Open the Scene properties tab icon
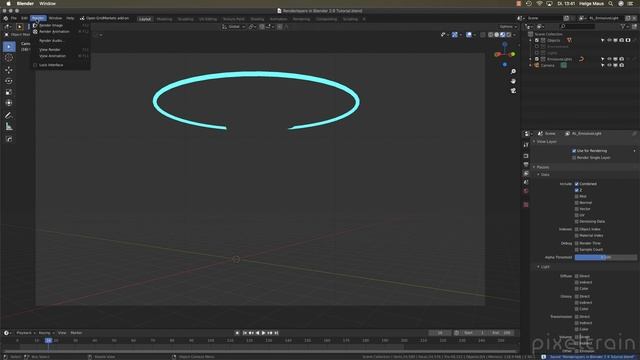This screenshot has height=360, width=640. (526, 182)
